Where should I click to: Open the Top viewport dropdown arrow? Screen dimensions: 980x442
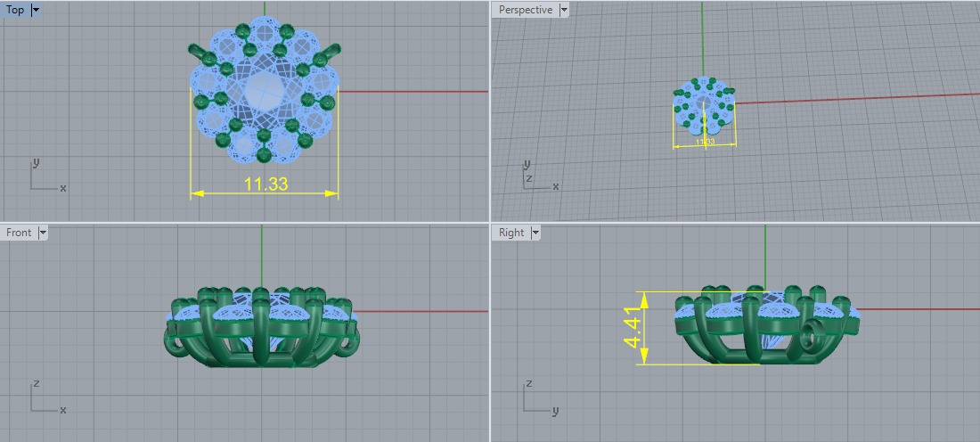tap(35, 10)
